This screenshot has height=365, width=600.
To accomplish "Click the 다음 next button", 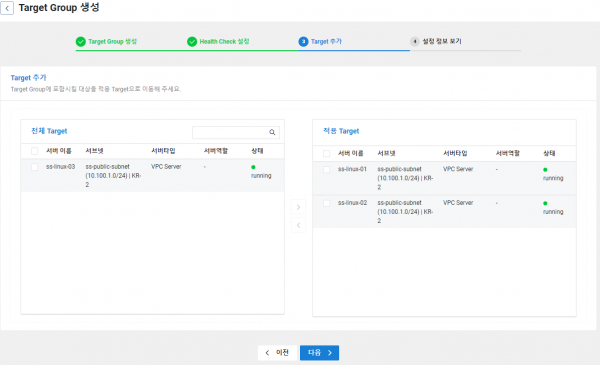I will (320, 353).
